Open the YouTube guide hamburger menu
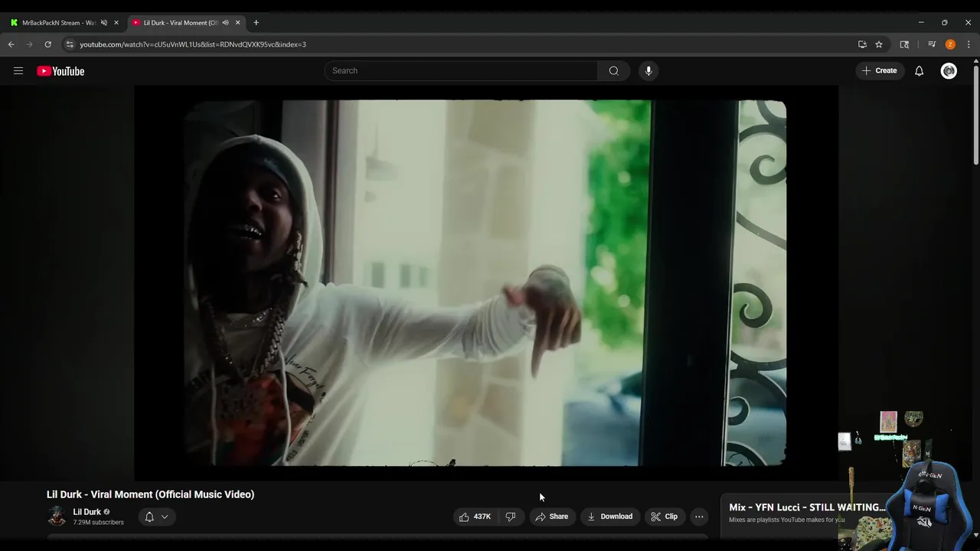 (x=18, y=71)
